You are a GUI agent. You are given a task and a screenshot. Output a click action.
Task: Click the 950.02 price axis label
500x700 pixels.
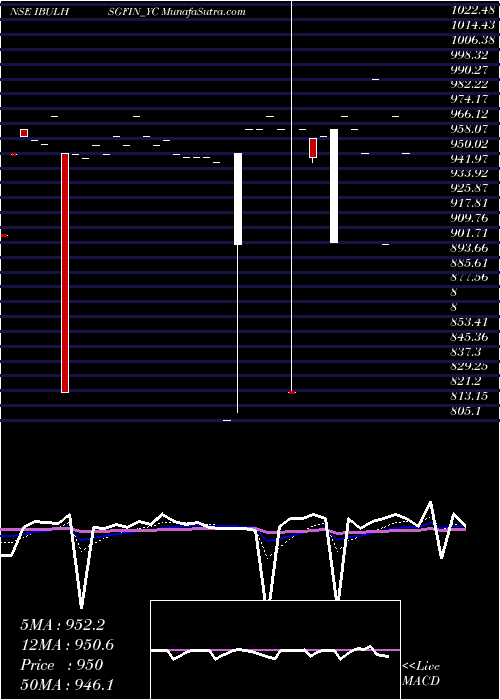(x=469, y=144)
